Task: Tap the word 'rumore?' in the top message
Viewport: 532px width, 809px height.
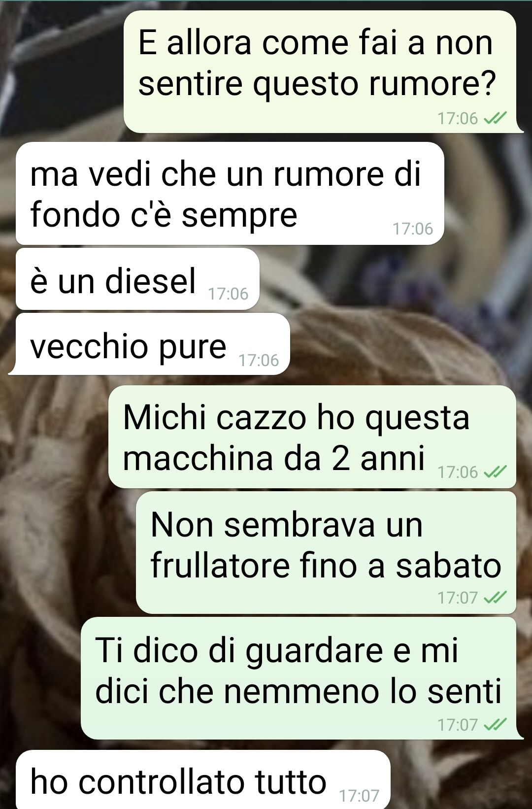Action: pyautogui.click(x=432, y=83)
